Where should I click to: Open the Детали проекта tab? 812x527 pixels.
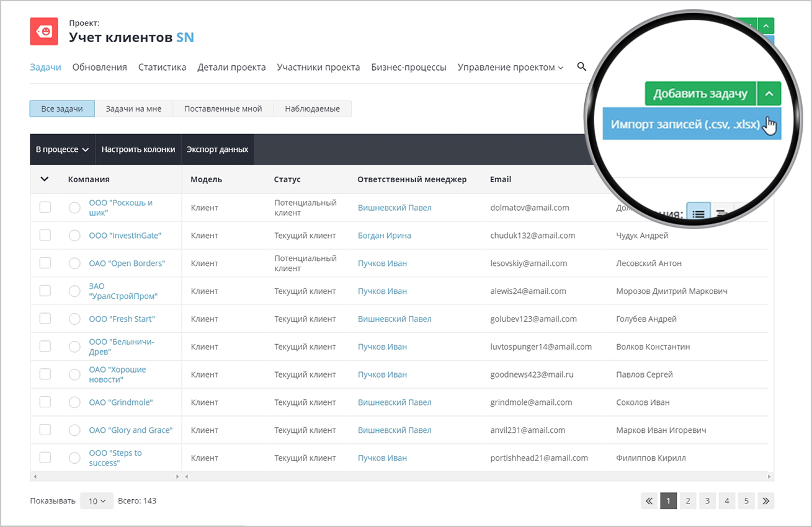[232, 67]
